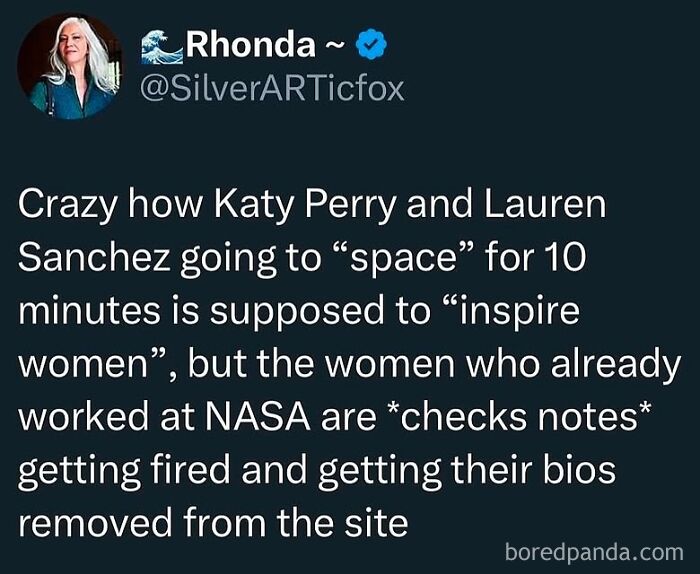700x574 pixels.
Task: Open the @SilverARTicfox handle
Action: coord(276,89)
